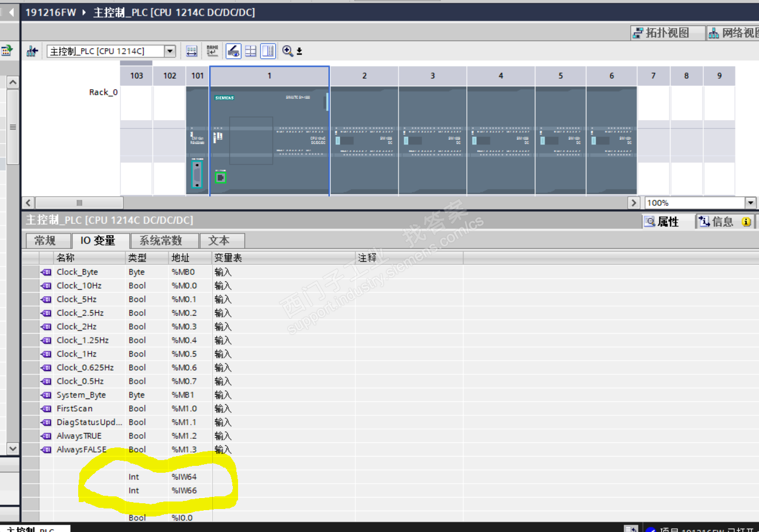Click the green PROFINET port on the CPU
Image resolution: width=759 pixels, height=532 pixels.
click(x=220, y=178)
